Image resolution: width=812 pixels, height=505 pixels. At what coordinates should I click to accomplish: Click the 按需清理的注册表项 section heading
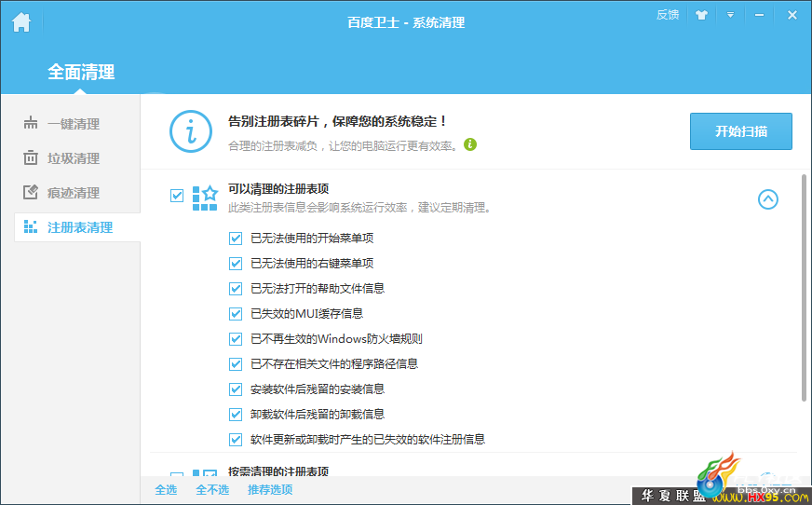click(278, 471)
